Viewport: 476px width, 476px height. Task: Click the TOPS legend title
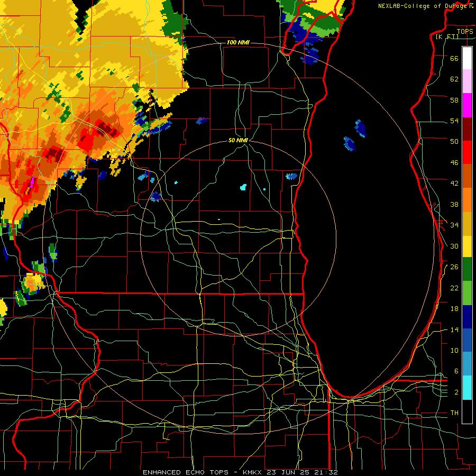(x=465, y=32)
